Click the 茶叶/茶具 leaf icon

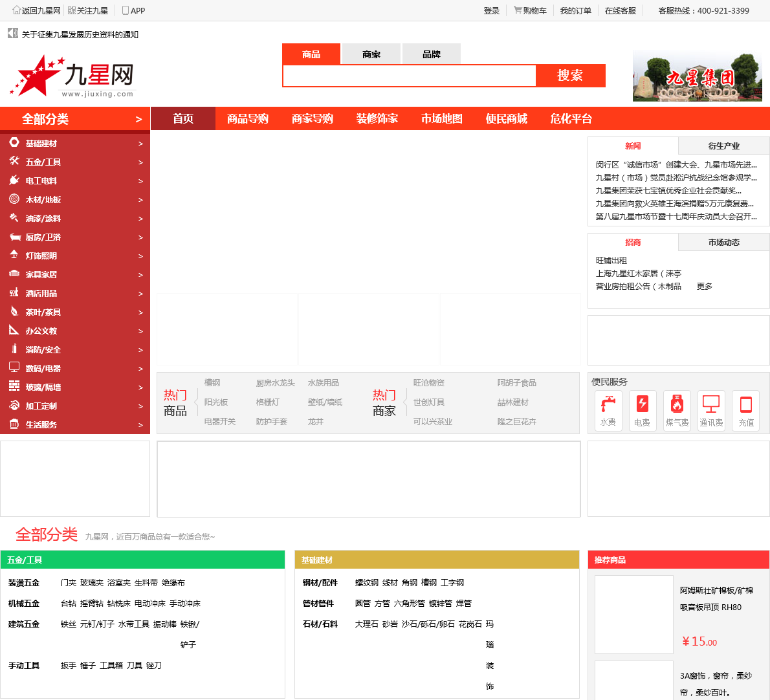tap(14, 311)
